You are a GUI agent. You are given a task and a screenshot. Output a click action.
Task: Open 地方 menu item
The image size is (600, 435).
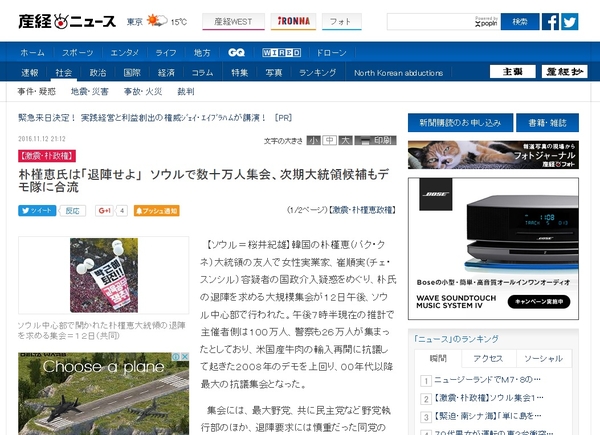coord(202,52)
